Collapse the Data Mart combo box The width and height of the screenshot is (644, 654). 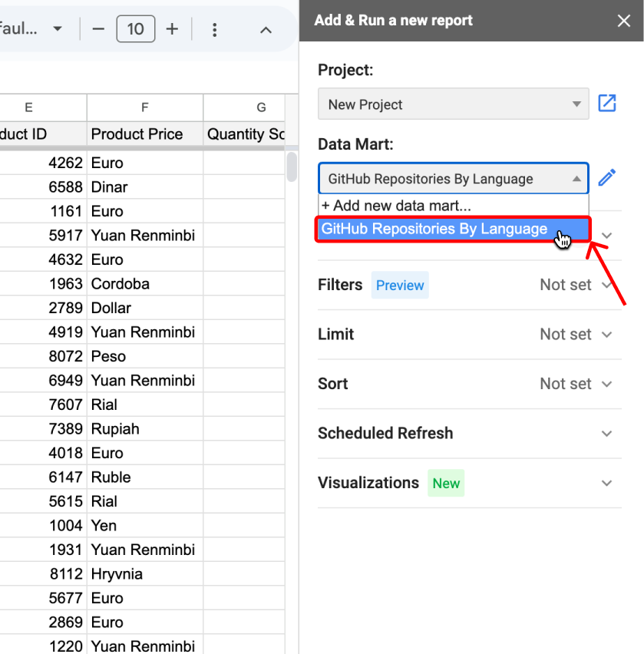tap(453, 179)
